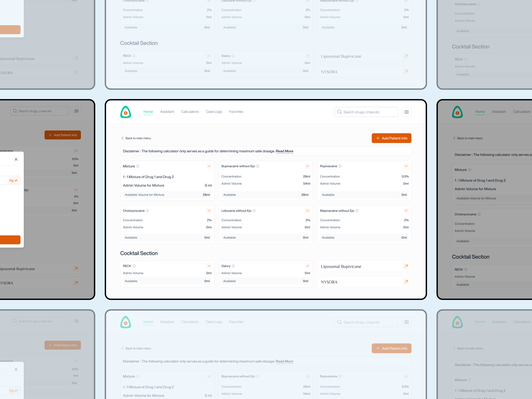Viewport: 532px width, 399px height.
Task: Expand the Dalury chevron in the faded top center window
Action: [307, 56]
